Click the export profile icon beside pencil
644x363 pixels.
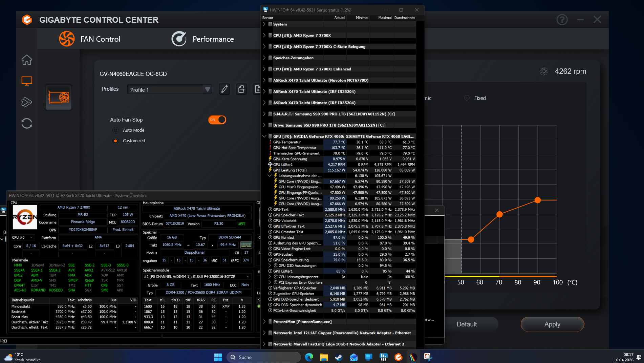[241, 89]
